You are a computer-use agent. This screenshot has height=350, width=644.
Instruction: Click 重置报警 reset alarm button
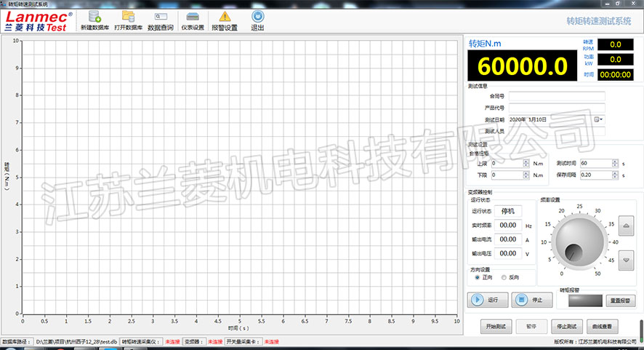coord(619,300)
